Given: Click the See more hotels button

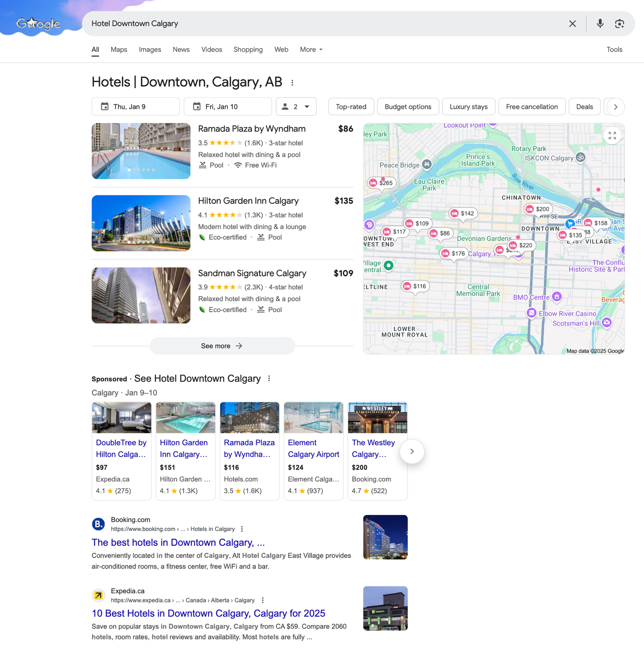Looking at the screenshot, I should click(222, 346).
